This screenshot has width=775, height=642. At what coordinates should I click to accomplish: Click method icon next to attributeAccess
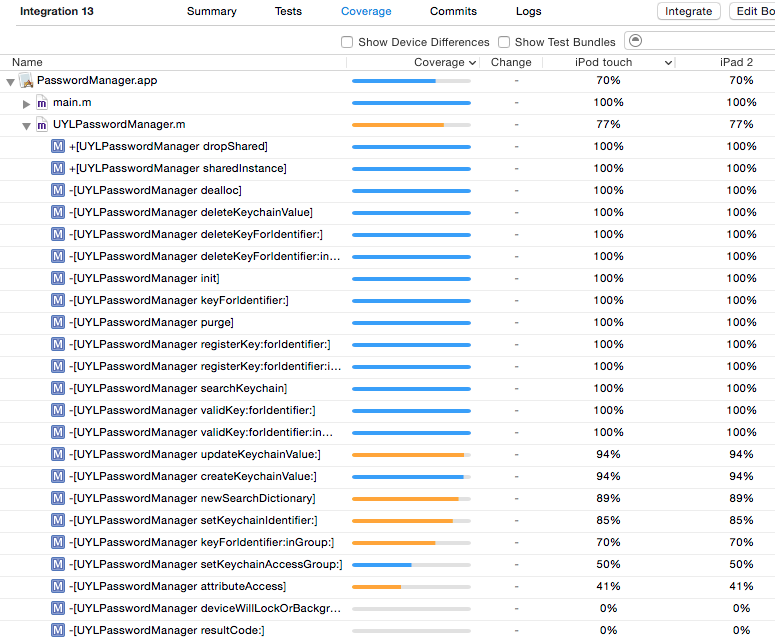click(x=58, y=586)
